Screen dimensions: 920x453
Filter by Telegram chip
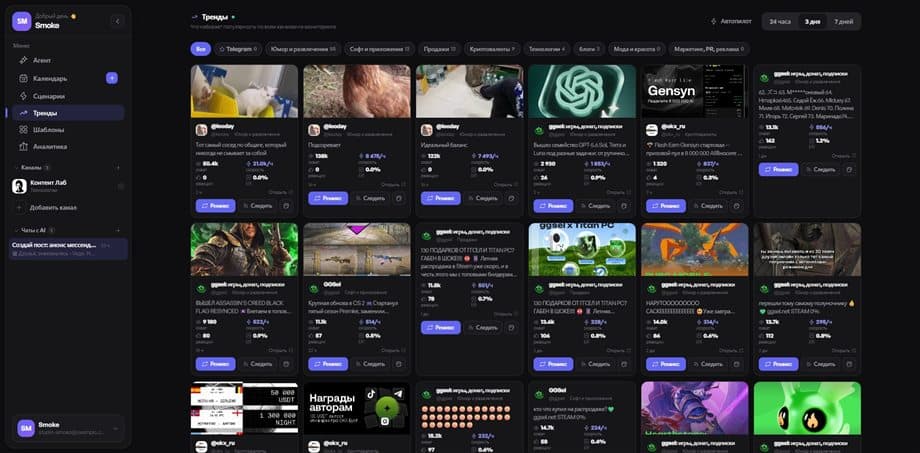pos(238,49)
